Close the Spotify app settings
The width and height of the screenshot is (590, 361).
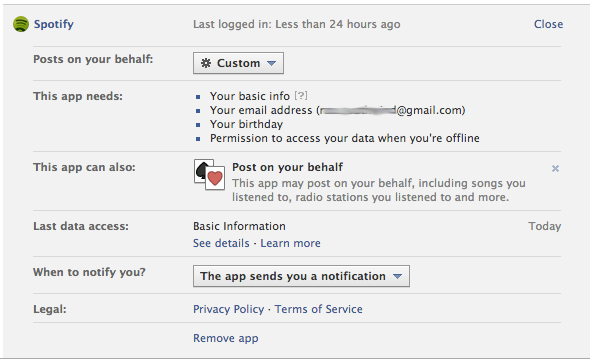pos(548,24)
